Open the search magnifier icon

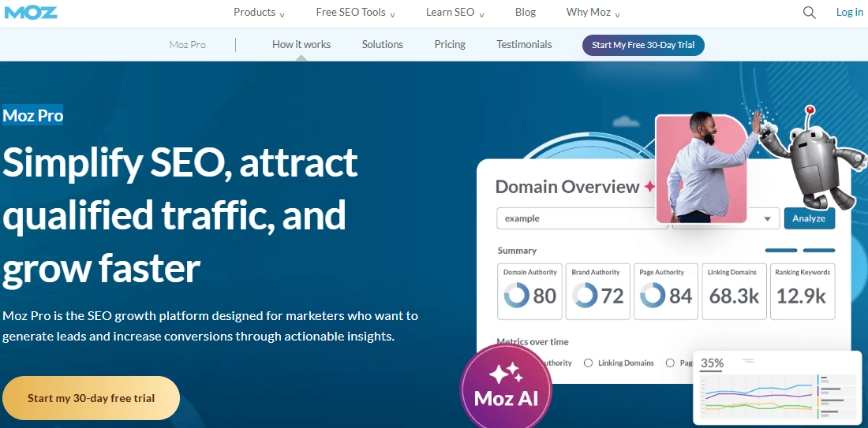[810, 13]
